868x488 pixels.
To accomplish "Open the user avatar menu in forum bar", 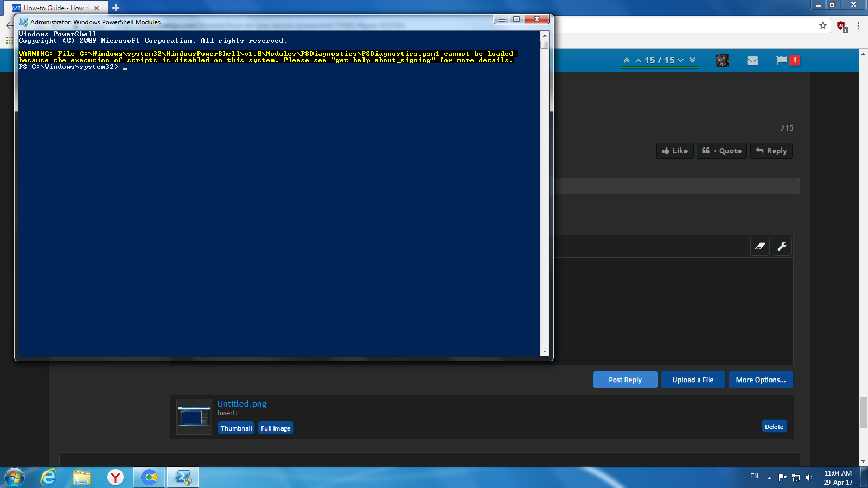I will (x=722, y=60).
